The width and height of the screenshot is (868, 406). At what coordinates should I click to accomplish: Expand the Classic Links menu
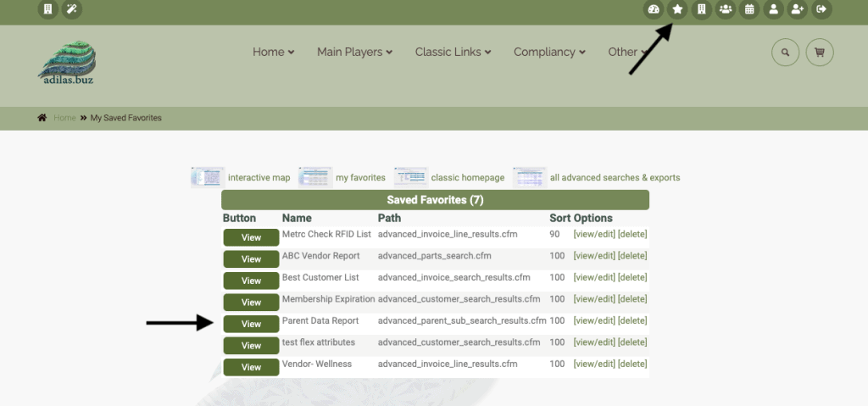(453, 52)
